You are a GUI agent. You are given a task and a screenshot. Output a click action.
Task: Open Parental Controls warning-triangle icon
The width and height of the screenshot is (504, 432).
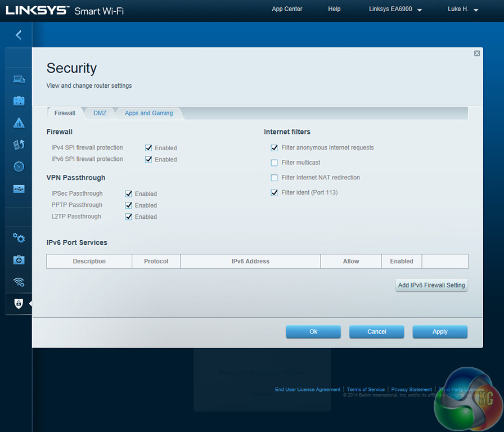click(x=19, y=123)
